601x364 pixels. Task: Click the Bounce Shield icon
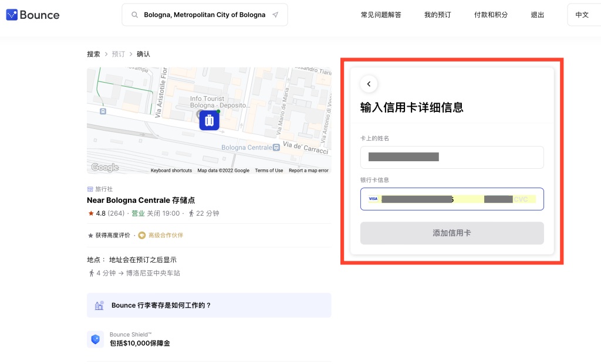96,339
